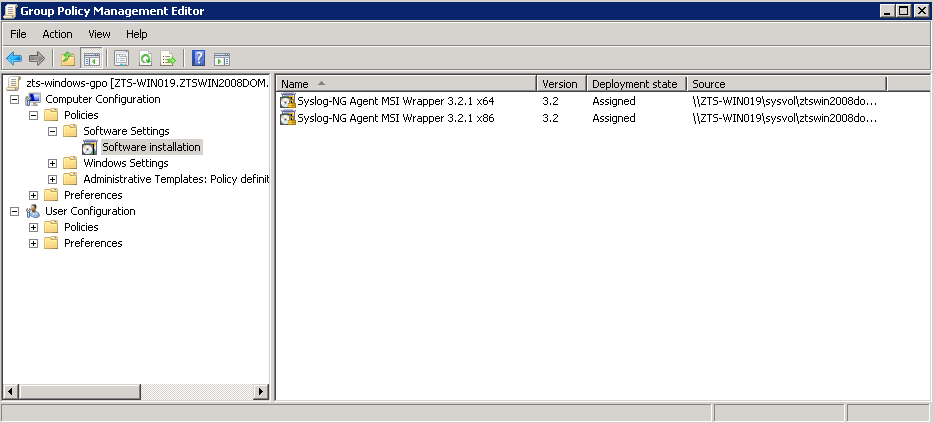Expand Policies under User Configuration

click(33, 228)
